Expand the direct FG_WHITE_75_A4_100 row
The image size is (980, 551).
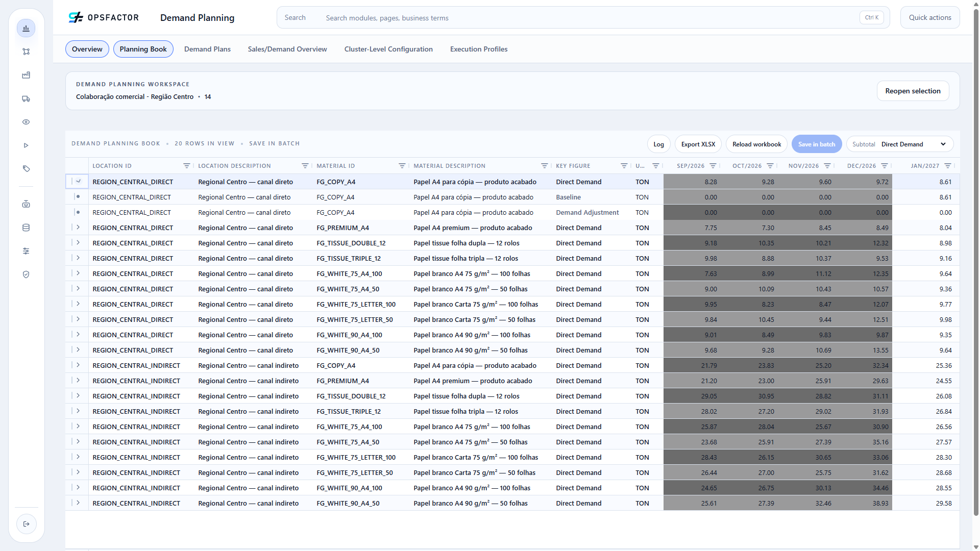click(78, 273)
